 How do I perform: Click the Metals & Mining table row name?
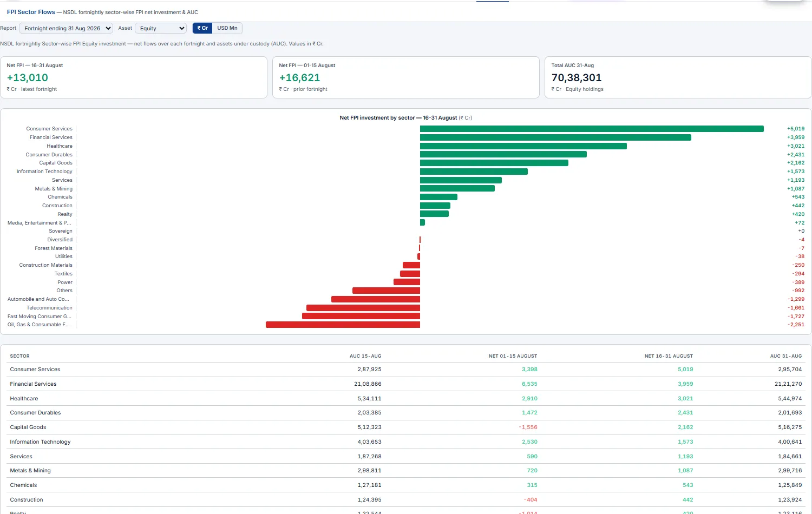click(30, 471)
